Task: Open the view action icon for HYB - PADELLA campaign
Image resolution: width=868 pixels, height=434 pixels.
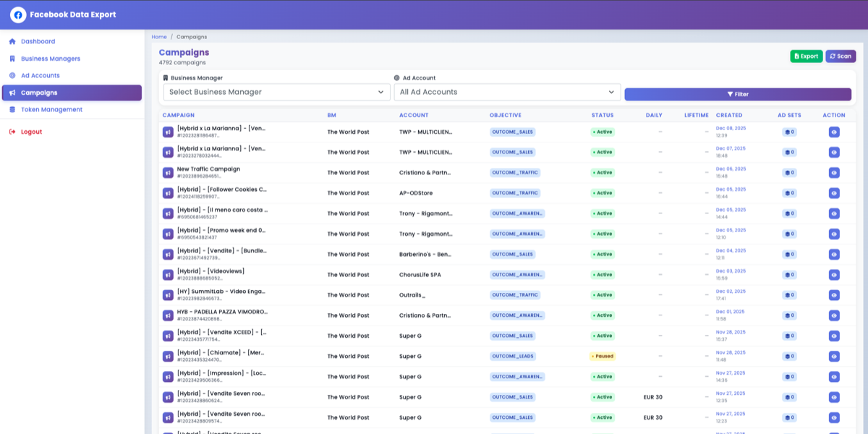Action: click(x=834, y=315)
